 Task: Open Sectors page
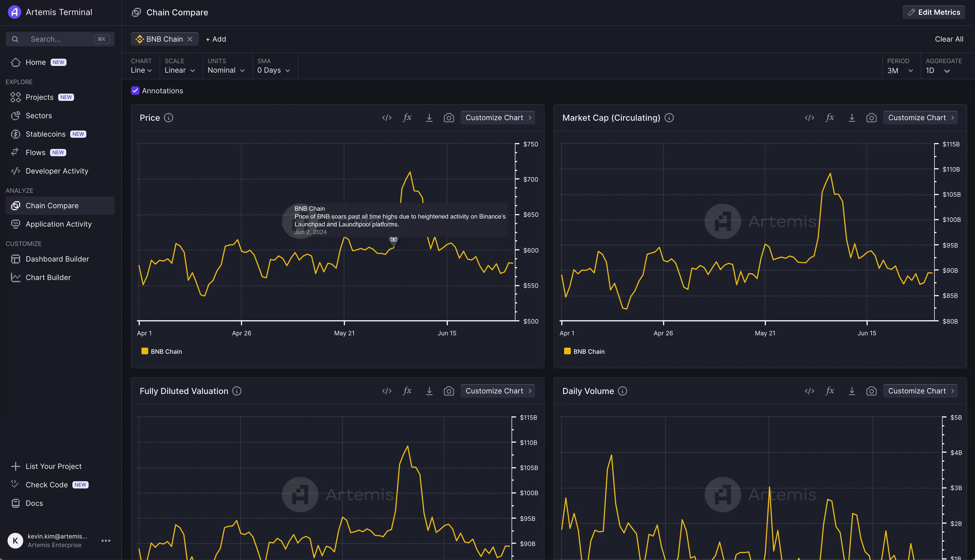click(x=60, y=116)
